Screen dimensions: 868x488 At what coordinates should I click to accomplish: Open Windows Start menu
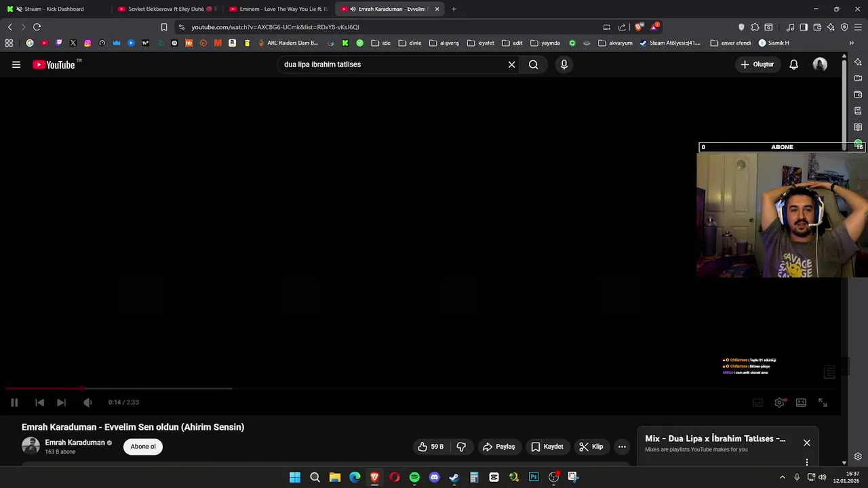[295, 477]
